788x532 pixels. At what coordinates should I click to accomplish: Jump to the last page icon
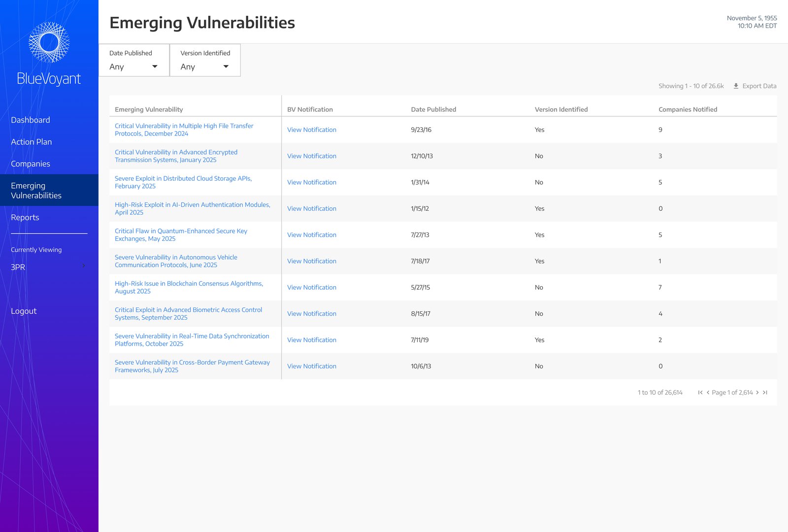coord(765,393)
